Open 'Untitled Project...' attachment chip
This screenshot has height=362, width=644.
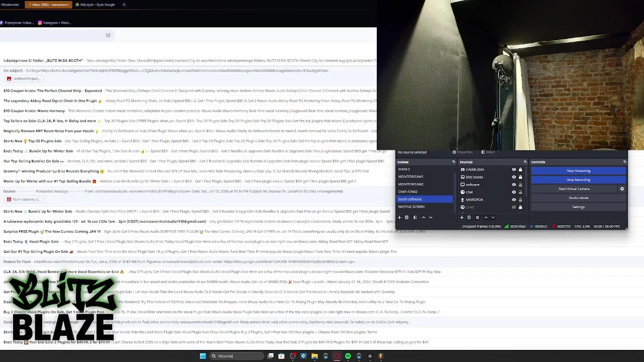coord(23,79)
